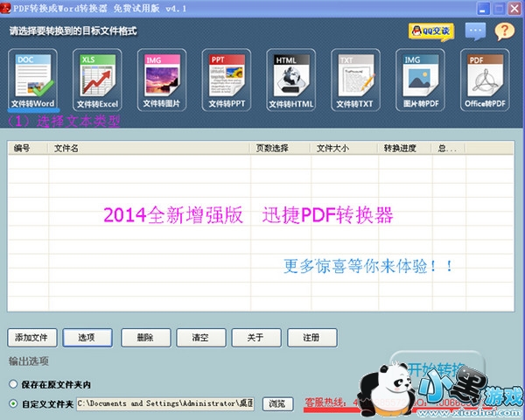Click the 文件大小 column header
The image size is (525, 420).
(345, 148)
